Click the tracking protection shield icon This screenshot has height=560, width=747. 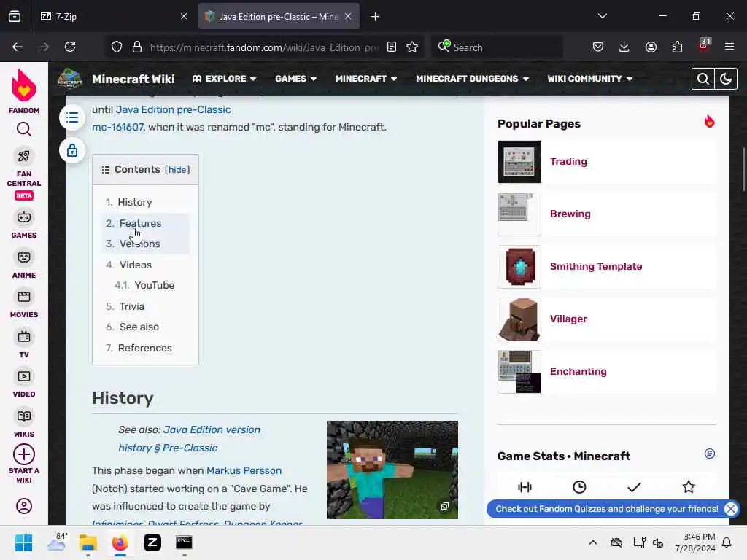[x=117, y=47]
